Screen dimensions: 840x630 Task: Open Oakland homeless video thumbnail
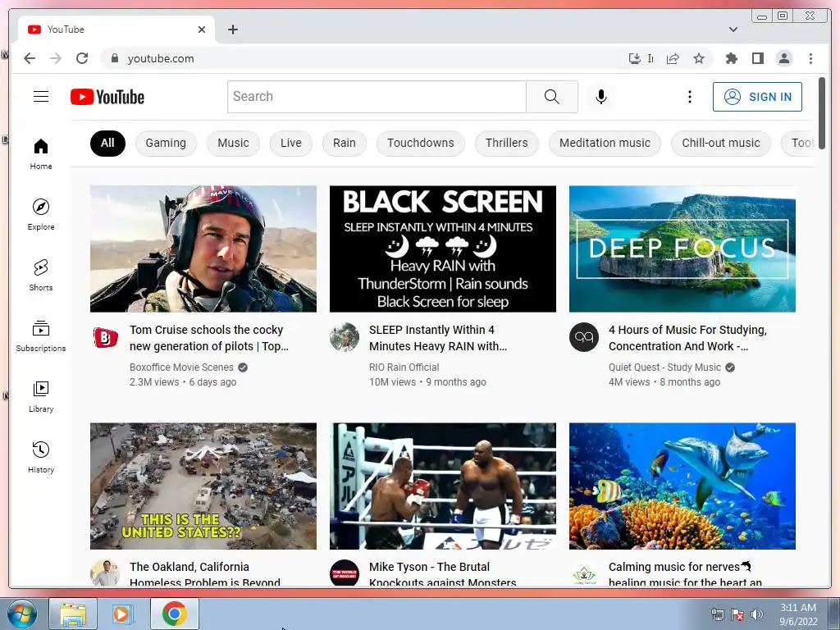tap(203, 486)
